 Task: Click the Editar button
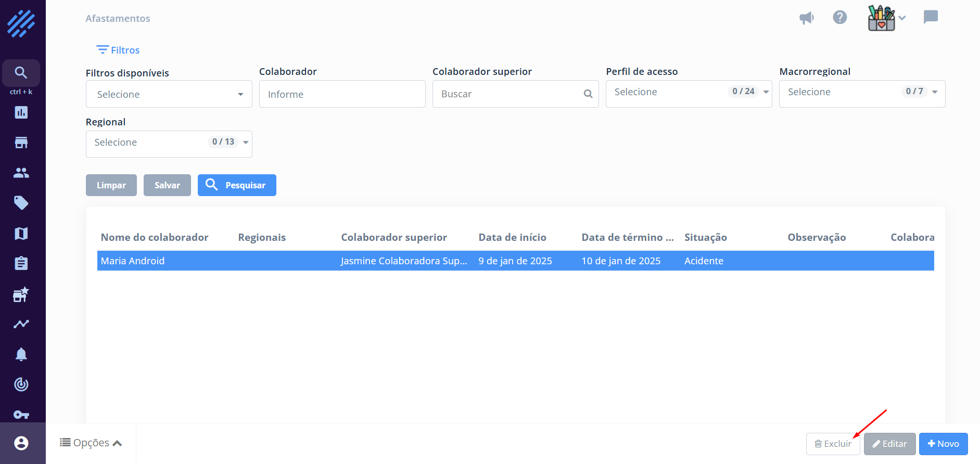pyautogui.click(x=890, y=444)
